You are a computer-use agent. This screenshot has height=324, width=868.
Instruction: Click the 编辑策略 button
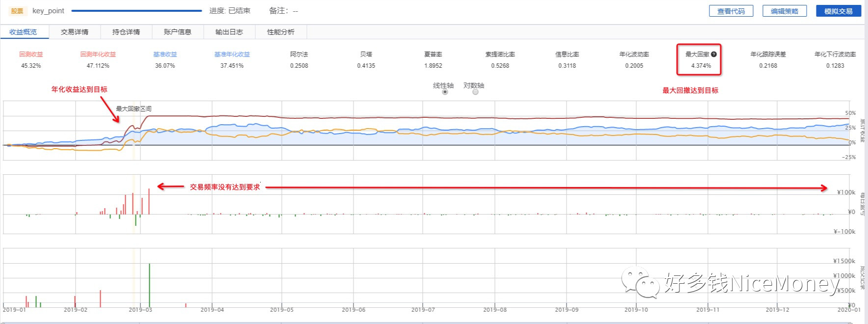[x=785, y=11]
